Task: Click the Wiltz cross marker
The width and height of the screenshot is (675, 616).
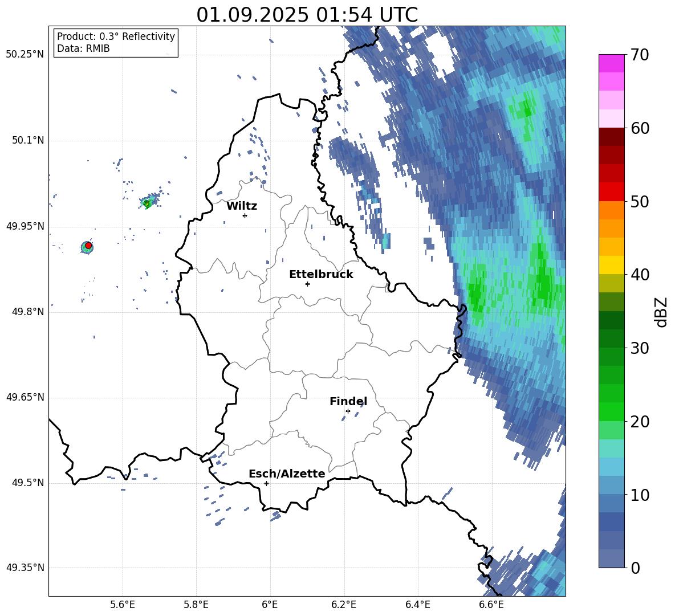Action: (245, 215)
